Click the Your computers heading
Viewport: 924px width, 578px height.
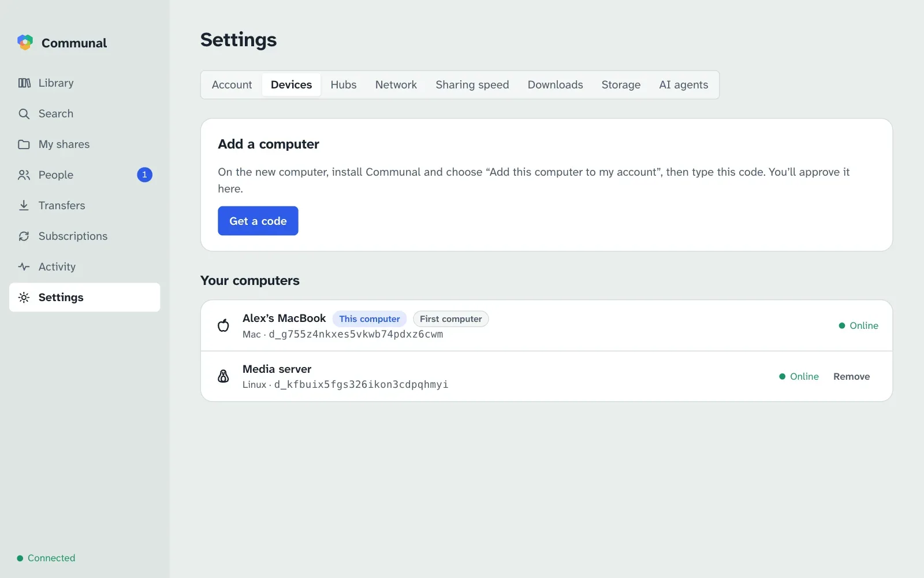pos(250,280)
